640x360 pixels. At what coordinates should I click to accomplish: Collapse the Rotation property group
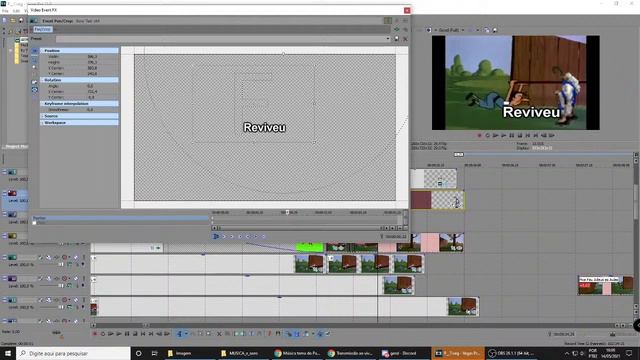tap(42, 80)
